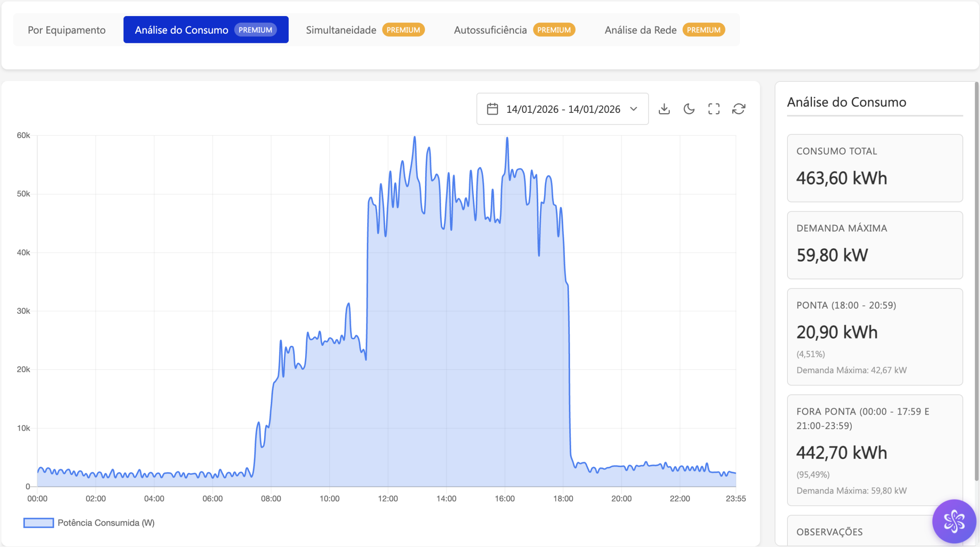Toggle Potência Consumida legend swatch

click(39, 523)
